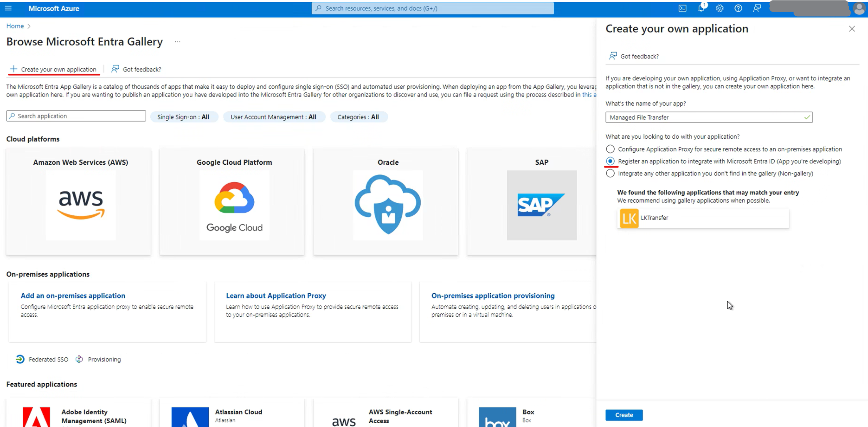Screen dimensions: 868x427
Task: Click the Cloud platforms heading
Action: [x=33, y=139]
